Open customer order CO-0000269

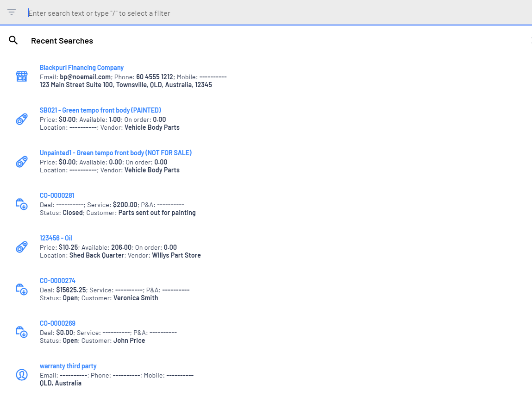click(x=58, y=323)
